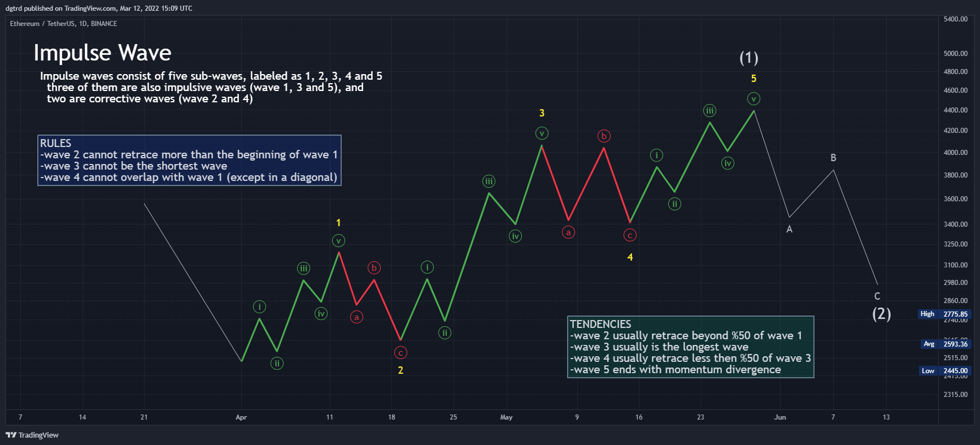
Task: Click the High 2775.85 price label
Action: 944,314
